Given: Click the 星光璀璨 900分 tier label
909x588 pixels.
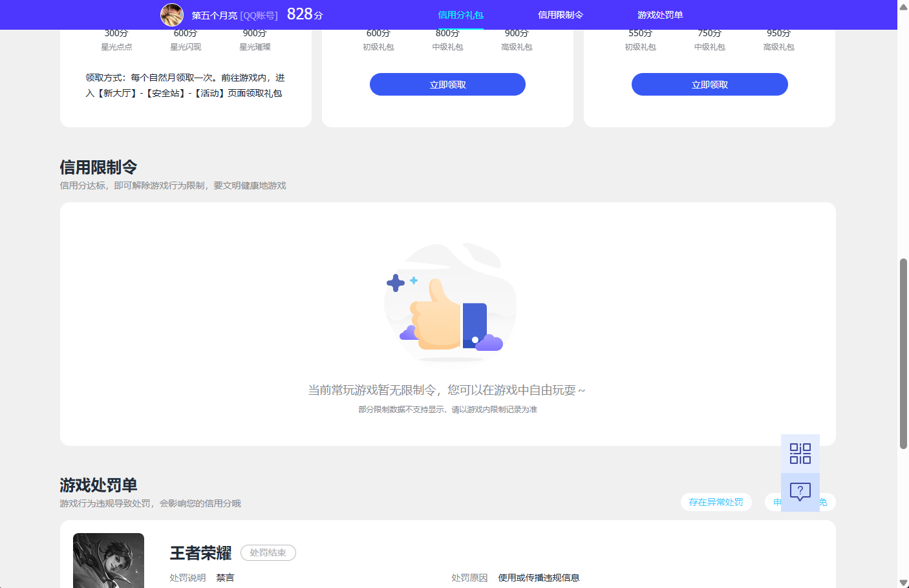Looking at the screenshot, I should tap(255, 39).
